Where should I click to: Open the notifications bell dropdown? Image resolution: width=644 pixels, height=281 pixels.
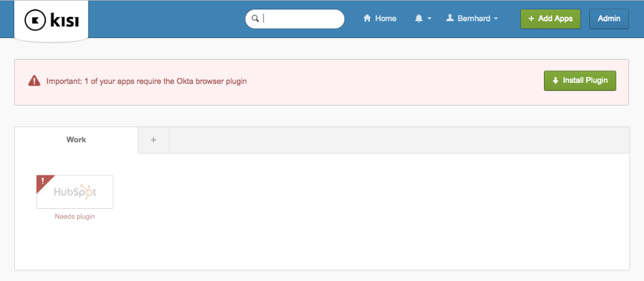click(423, 19)
